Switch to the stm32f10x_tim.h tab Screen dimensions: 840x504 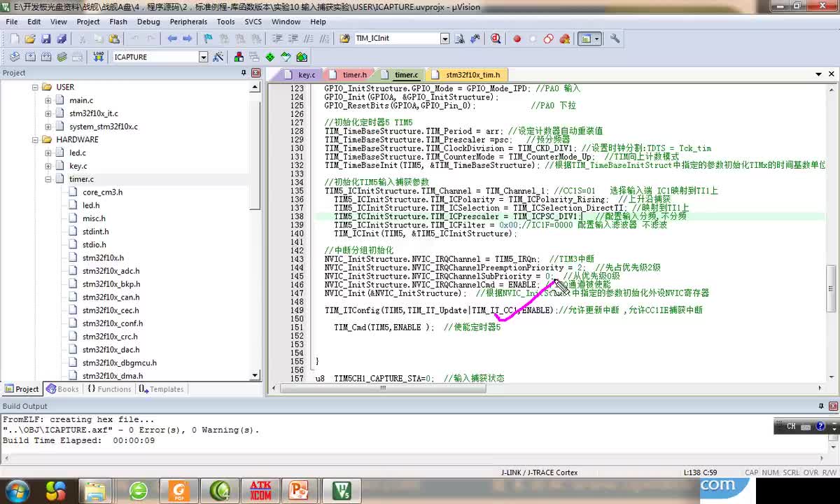(x=467, y=75)
